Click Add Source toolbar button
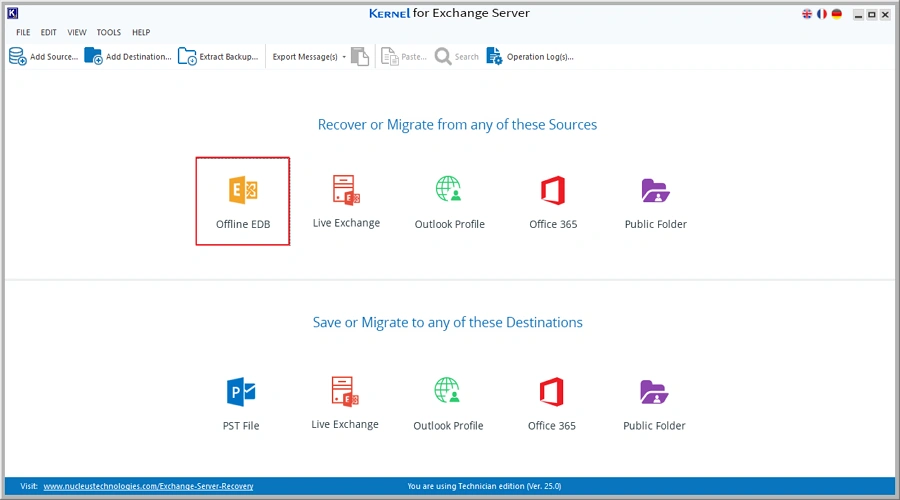This screenshot has width=900, height=500. 43,56
